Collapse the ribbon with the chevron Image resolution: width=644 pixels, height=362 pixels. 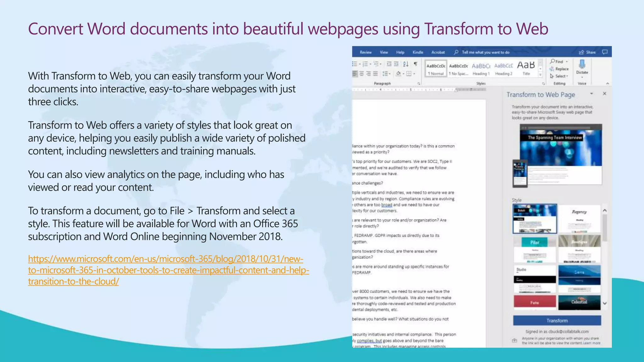pyautogui.click(x=608, y=84)
